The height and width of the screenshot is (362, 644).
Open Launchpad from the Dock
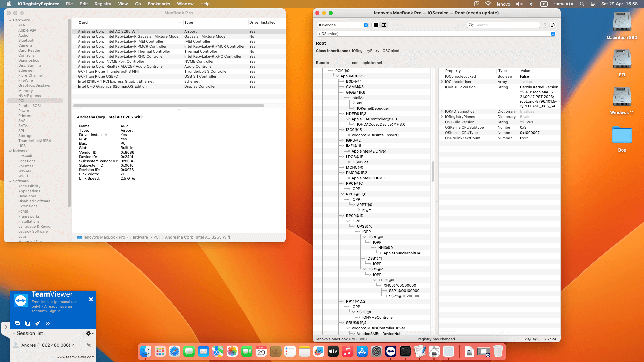[x=160, y=351]
